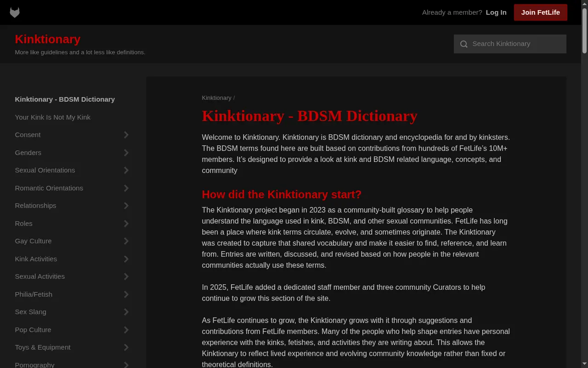Open the Pornography sidebar link
Viewport: 588px width, 368px height.
coord(34,365)
